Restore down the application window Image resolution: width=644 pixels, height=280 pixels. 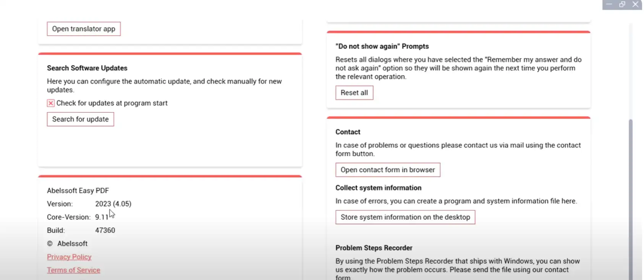point(622,5)
